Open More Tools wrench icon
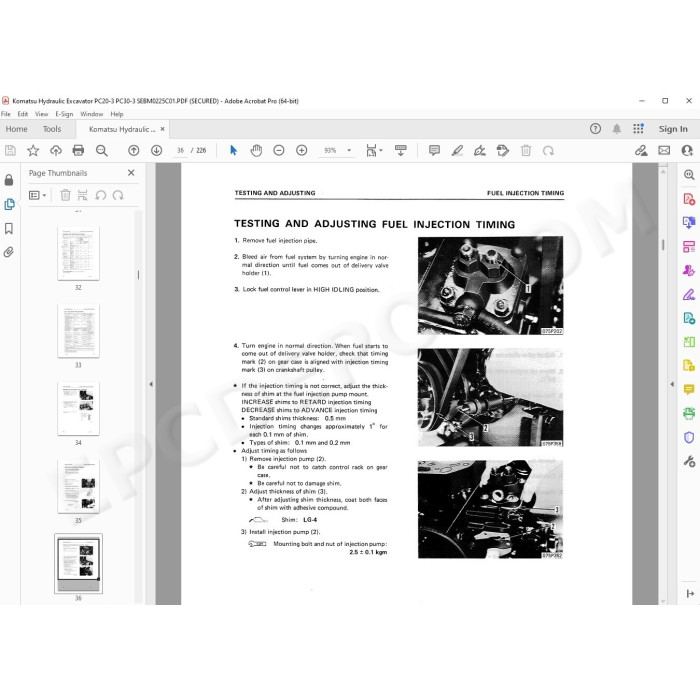 689,461
